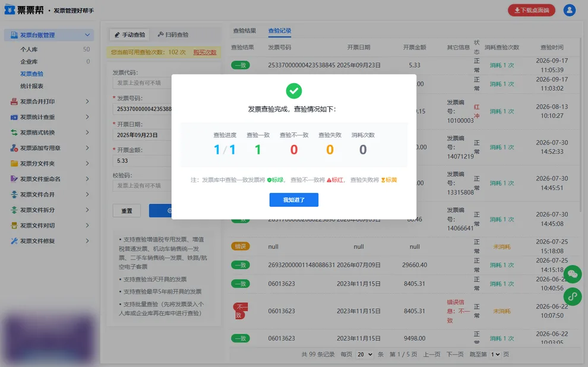The image size is (588, 367).
Task: Collapse the 发票台账管理 chevron
Action: tap(87, 35)
